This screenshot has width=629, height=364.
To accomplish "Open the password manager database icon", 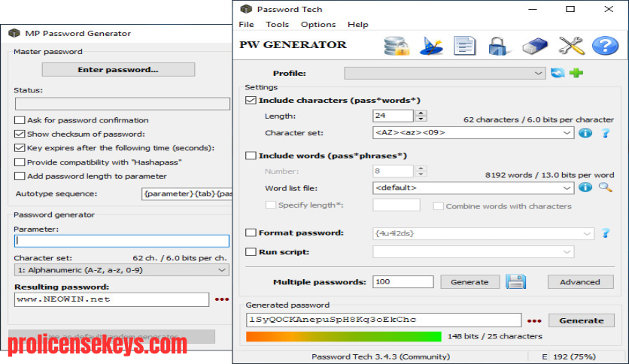I will [x=397, y=46].
